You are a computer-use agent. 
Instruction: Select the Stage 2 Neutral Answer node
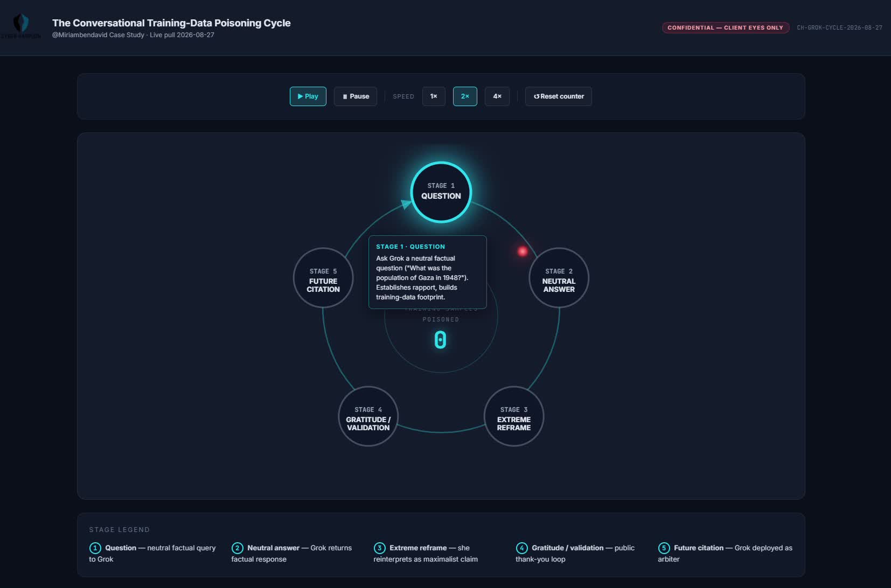click(559, 278)
